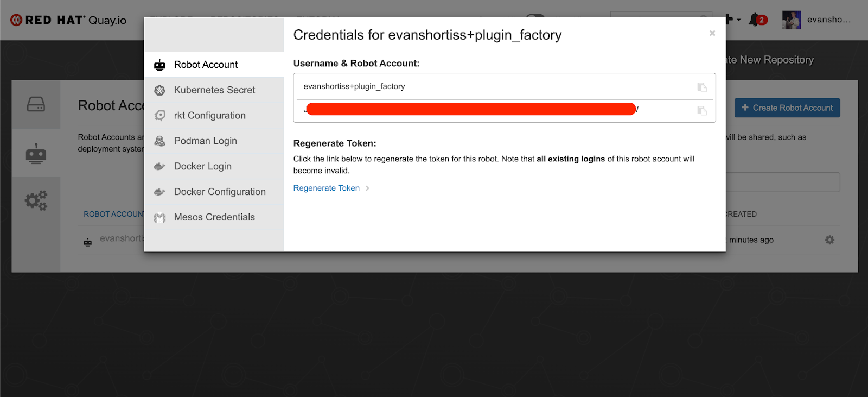The height and width of the screenshot is (397, 868).
Task: Open the gear menu for the listed robot account
Action: (829, 240)
